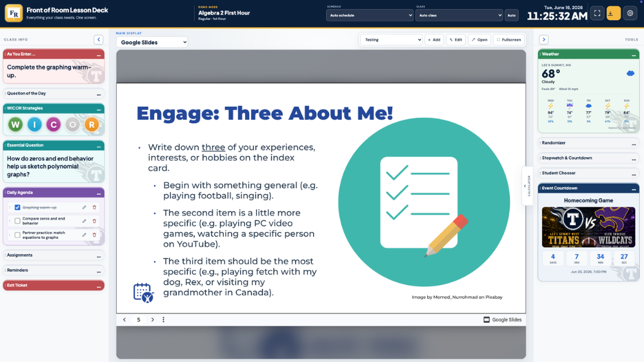Click the Front of Room FR logo
This screenshot has height=362, width=644.
14,13
